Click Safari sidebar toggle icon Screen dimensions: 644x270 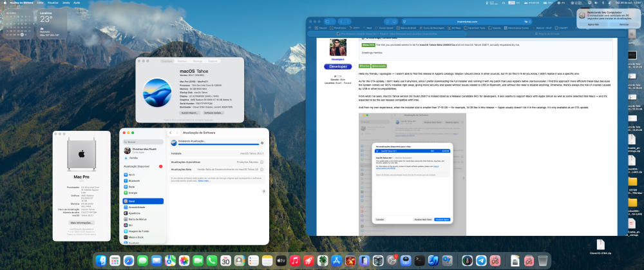pyautogui.click(x=327, y=21)
